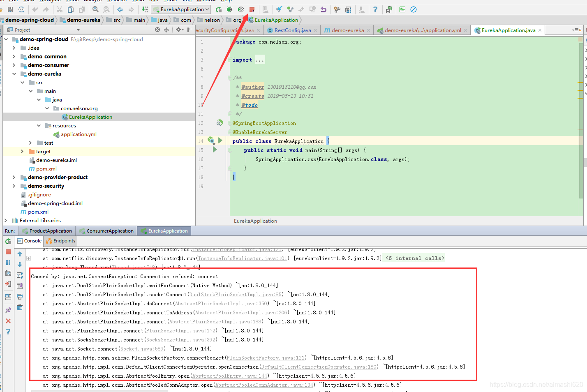Switch to the RestConfig.java editor tab
The width and height of the screenshot is (587, 392).
[x=292, y=30]
